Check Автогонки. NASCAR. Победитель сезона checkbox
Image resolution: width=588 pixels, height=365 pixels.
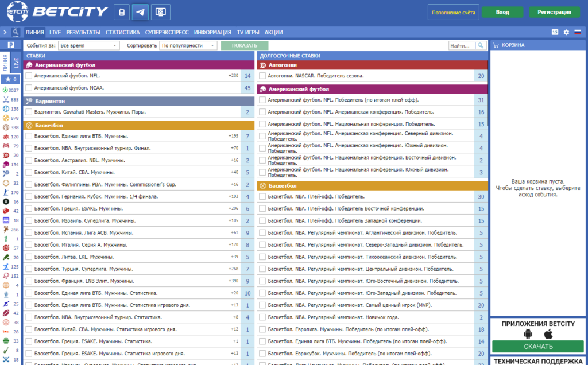click(262, 76)
